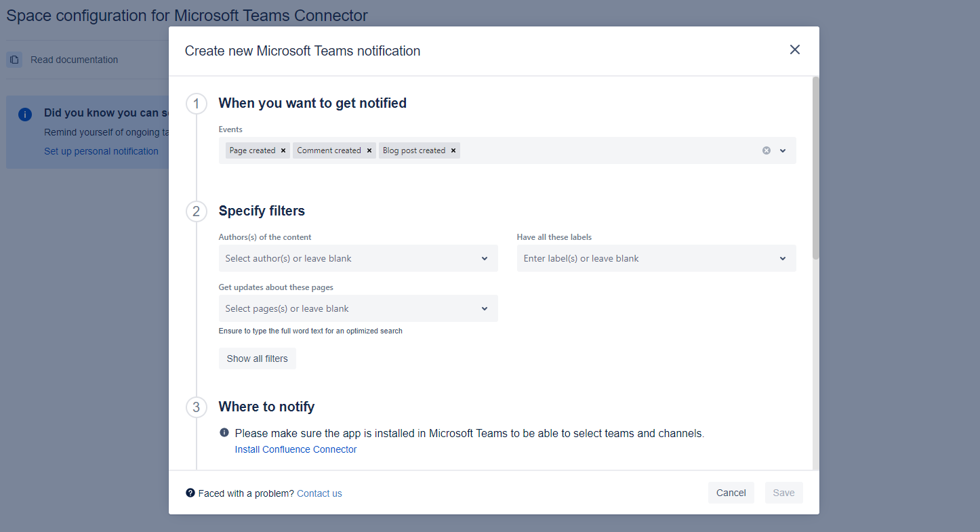Click the Read documentation icon

(x=14, y=60)
